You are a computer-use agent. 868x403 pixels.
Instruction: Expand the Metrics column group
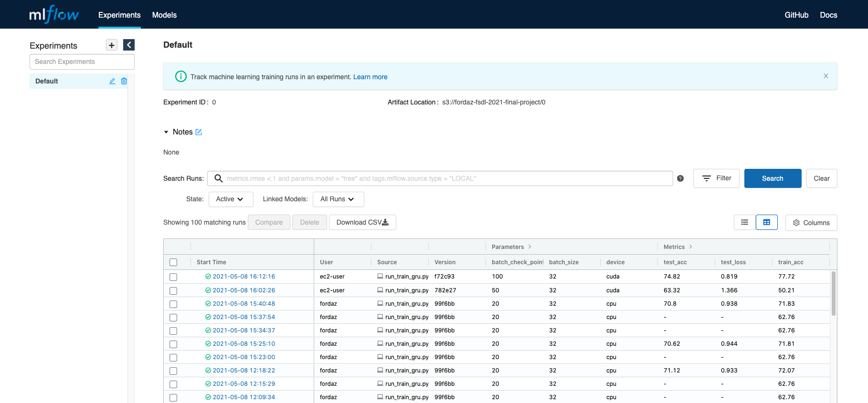click(x=690, y=247)
